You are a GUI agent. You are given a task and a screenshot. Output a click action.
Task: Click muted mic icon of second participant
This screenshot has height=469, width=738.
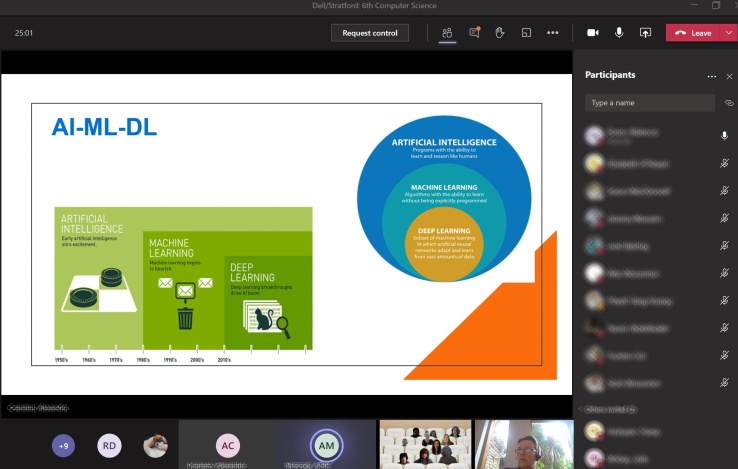pyautogui.click(x=724, y=162)
